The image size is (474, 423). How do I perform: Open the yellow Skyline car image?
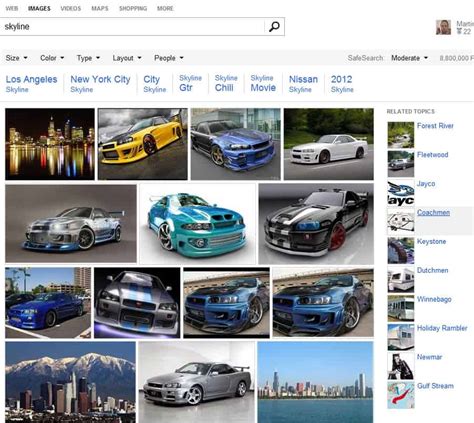(x=143, y=144)
